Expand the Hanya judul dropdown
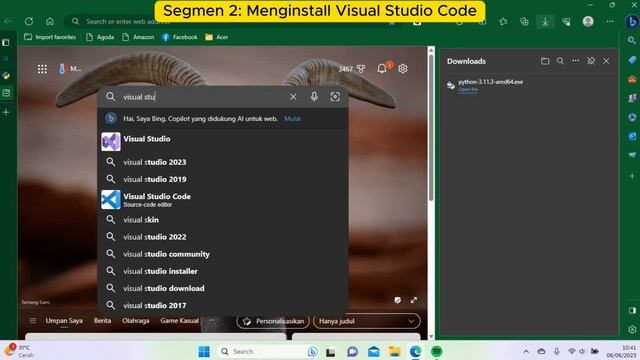640x360 pixels. (367, 322)
